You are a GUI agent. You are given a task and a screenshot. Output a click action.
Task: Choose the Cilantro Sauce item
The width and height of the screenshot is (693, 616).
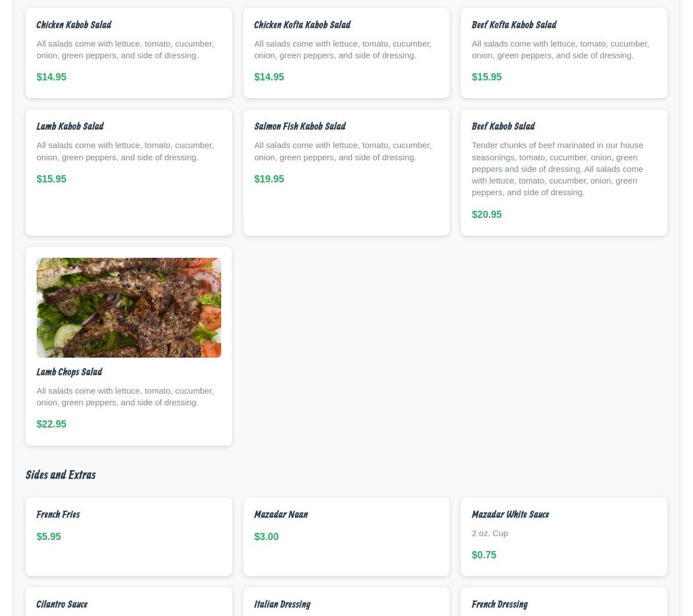pos(129,602)
